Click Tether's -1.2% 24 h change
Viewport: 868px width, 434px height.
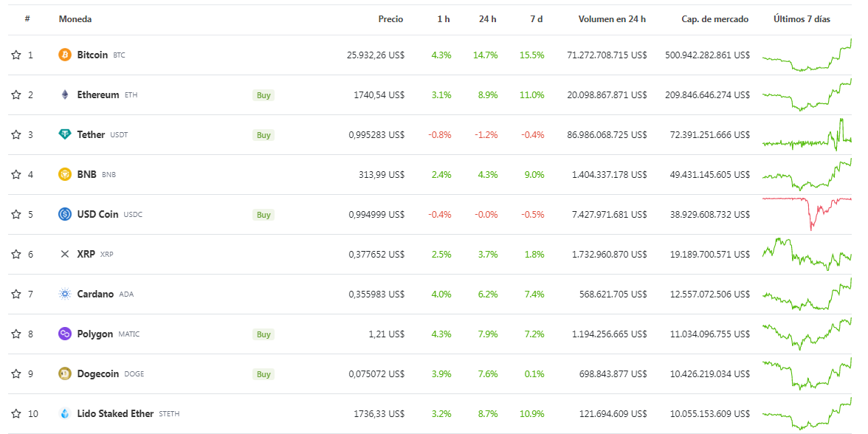[486, 134]
